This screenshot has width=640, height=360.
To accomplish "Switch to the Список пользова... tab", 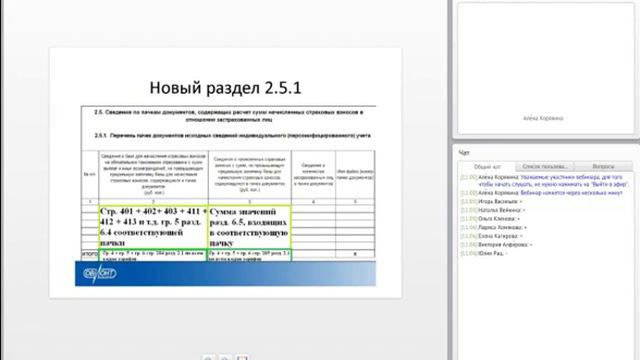I will coord(544,167).
